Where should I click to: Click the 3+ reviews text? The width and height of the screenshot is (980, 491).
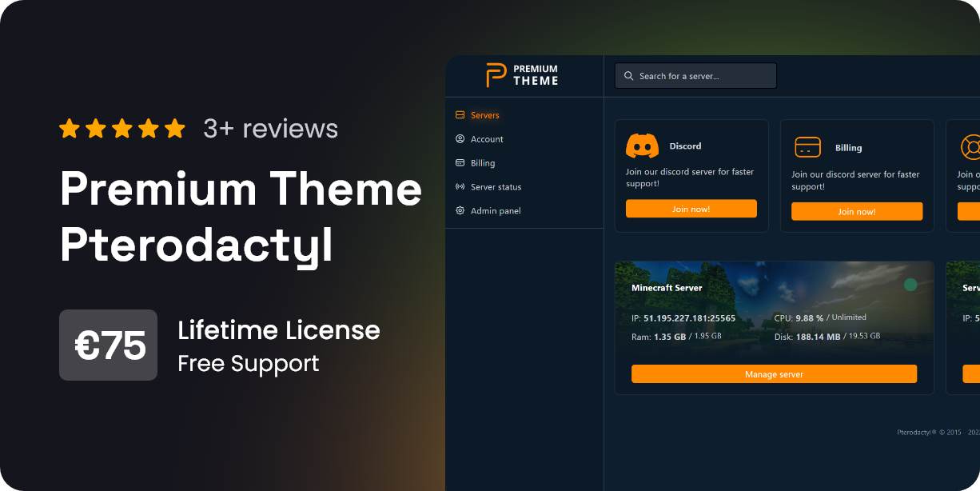(x=271, y=129)
